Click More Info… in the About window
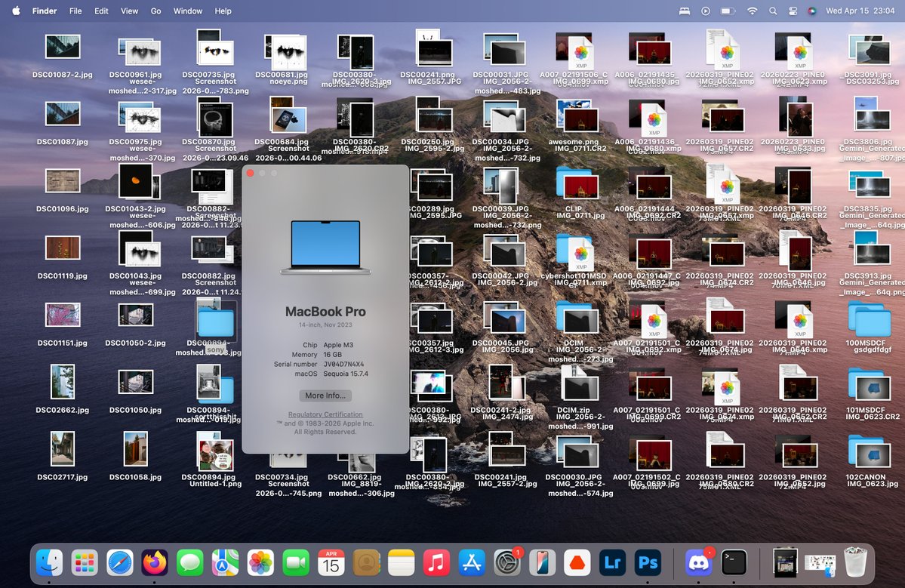 pyautogui.click(x=325, y=396)
